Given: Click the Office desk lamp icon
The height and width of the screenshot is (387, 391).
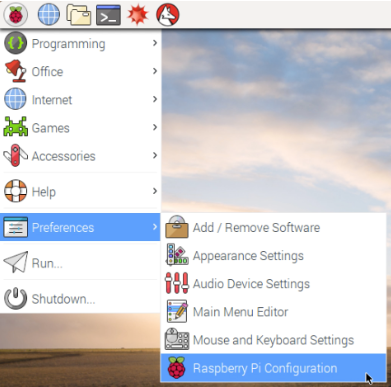Looking at the screenshot, I should click(15, 71).
